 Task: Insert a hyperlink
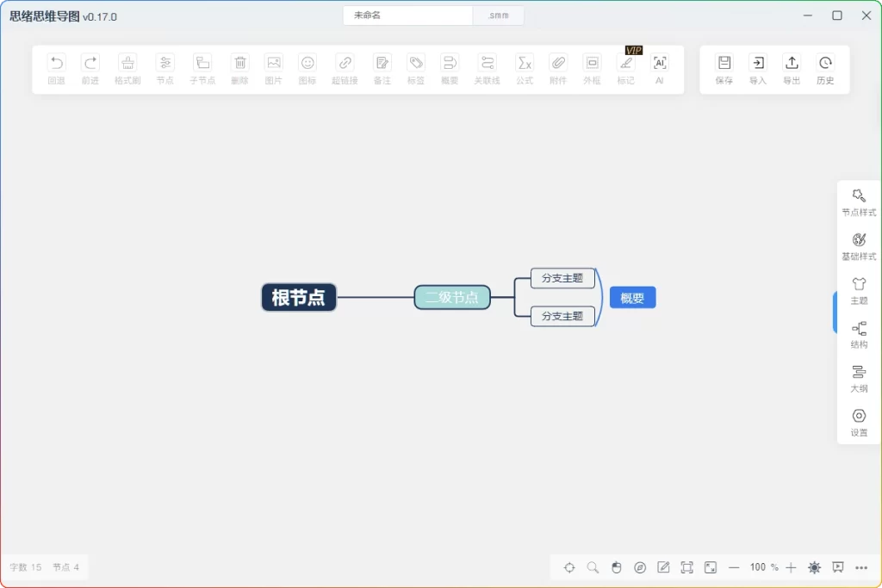click(345, 69)
